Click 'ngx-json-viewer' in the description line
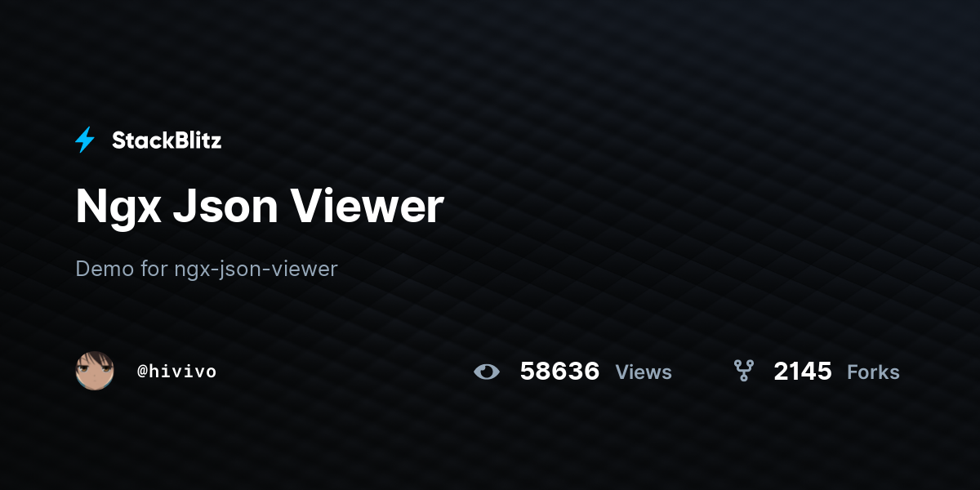This screenshot has height=490, width=980. 256,269
